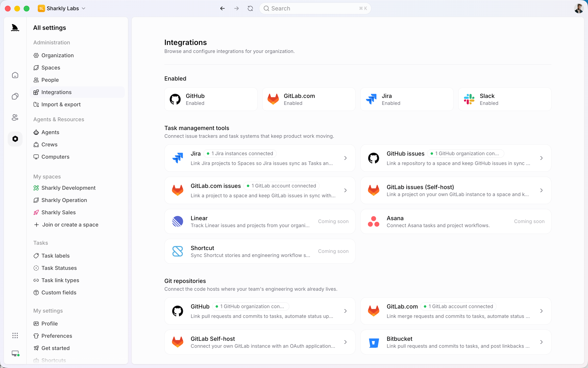Click the computer status icon in left rail
The width and height of the screenshot is (588, 368).
pos(16,353)
